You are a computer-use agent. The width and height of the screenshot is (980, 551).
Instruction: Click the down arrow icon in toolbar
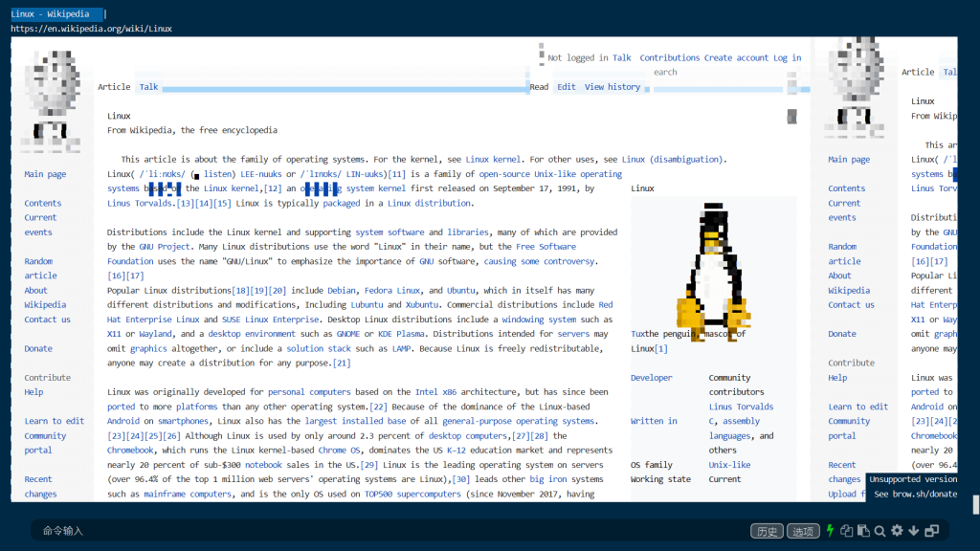pos(914,530)
